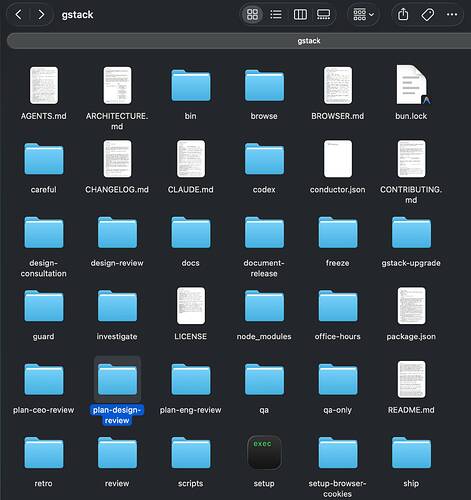Viewport: 471px width, 500px height.
Task: Select the investigate folder icon
Action: point(117,306)
